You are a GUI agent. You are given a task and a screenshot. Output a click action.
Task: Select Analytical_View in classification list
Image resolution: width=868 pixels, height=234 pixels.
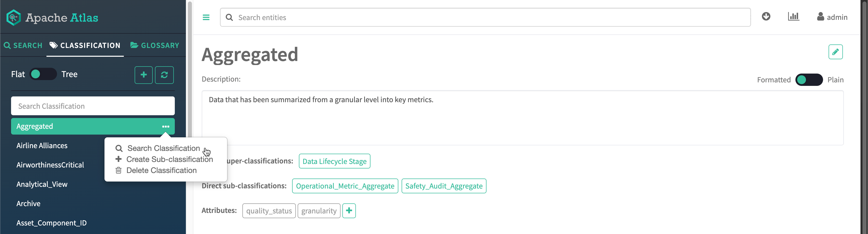[42, 184]
